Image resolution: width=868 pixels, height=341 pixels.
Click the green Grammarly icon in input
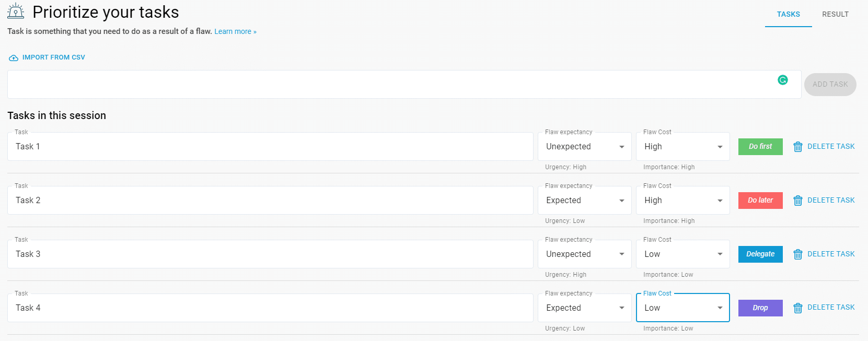(x=782, y=80)
